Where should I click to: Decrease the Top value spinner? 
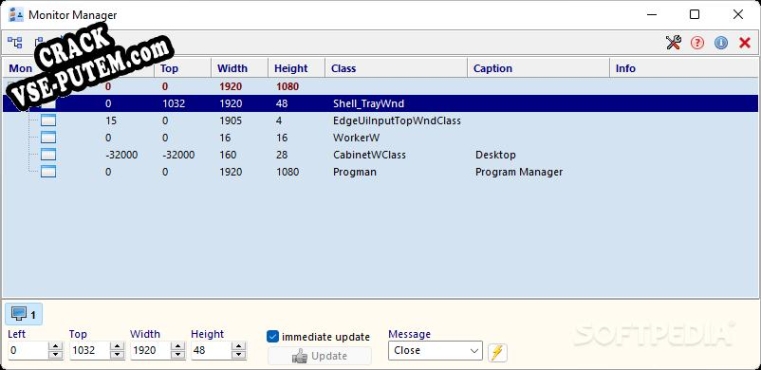[x=117, y=355]
